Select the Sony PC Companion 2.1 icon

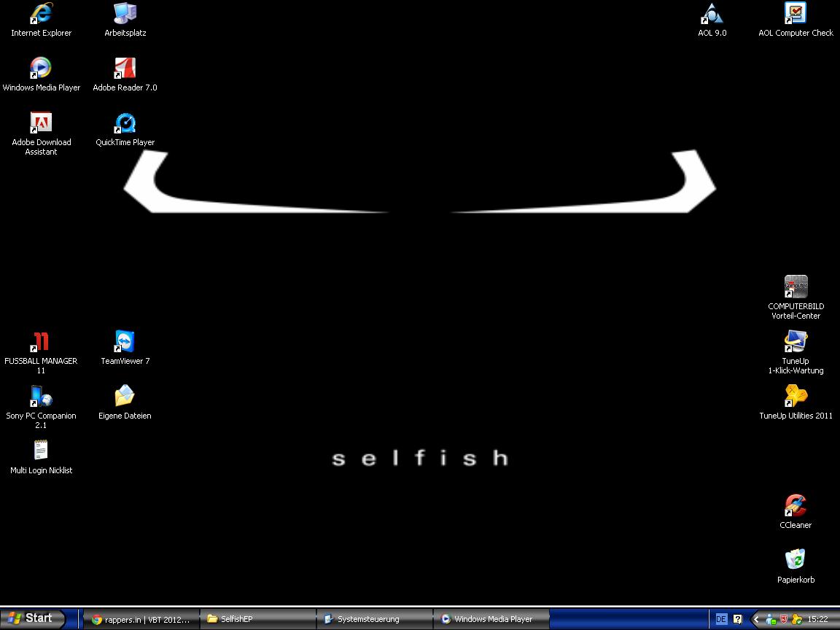click(41, 397)
